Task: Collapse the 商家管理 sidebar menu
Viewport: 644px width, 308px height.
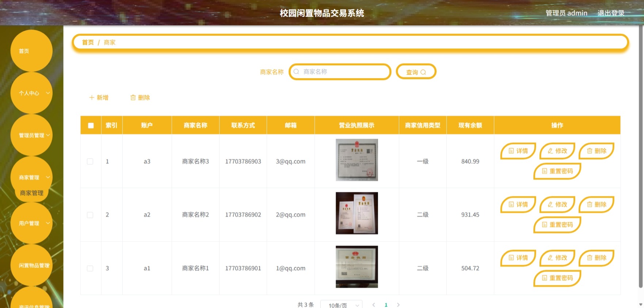Action: (31, 177)
